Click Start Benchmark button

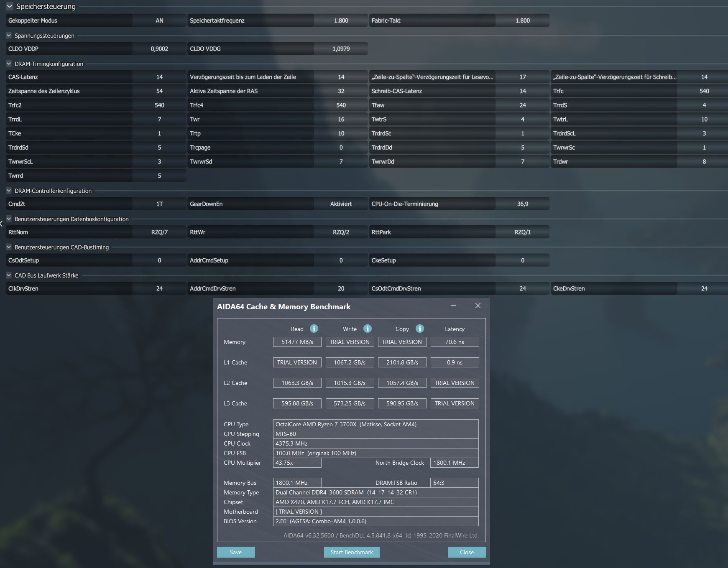pos(352,552)
